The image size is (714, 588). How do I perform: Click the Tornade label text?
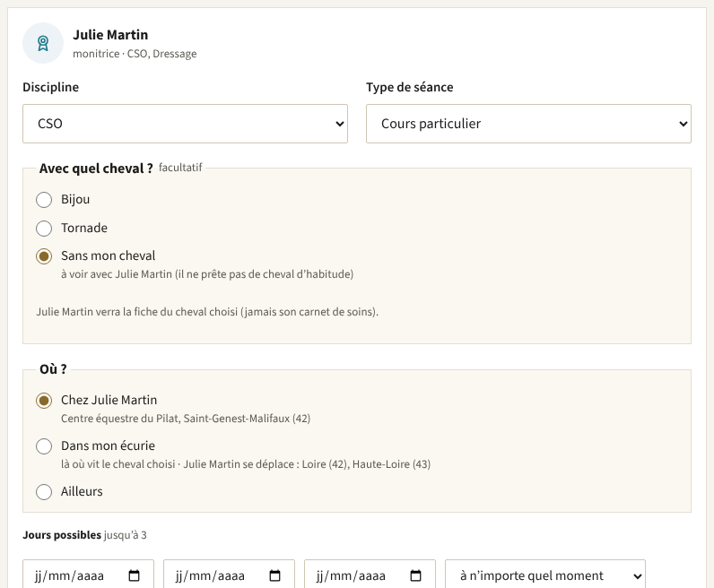coord(84,228)
